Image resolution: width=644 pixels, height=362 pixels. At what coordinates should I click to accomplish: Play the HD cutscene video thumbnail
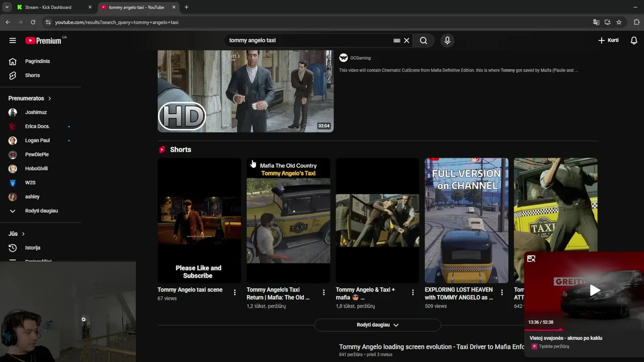246,91
